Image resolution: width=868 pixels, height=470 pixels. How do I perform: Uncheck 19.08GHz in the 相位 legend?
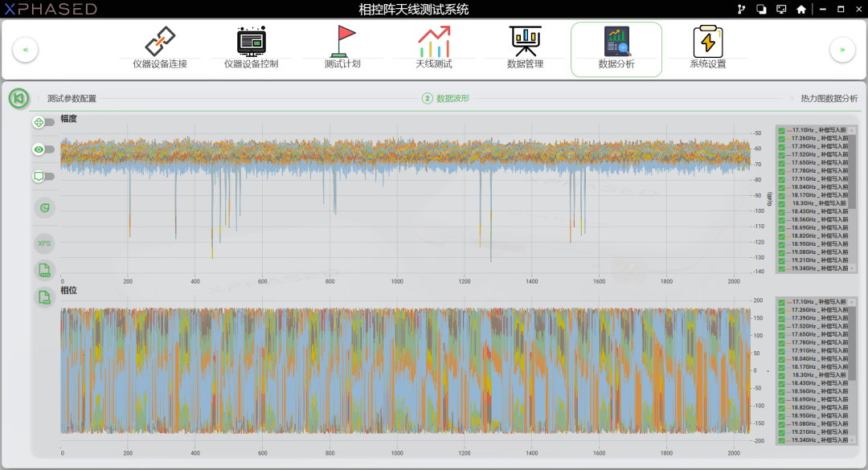point(782,424)
